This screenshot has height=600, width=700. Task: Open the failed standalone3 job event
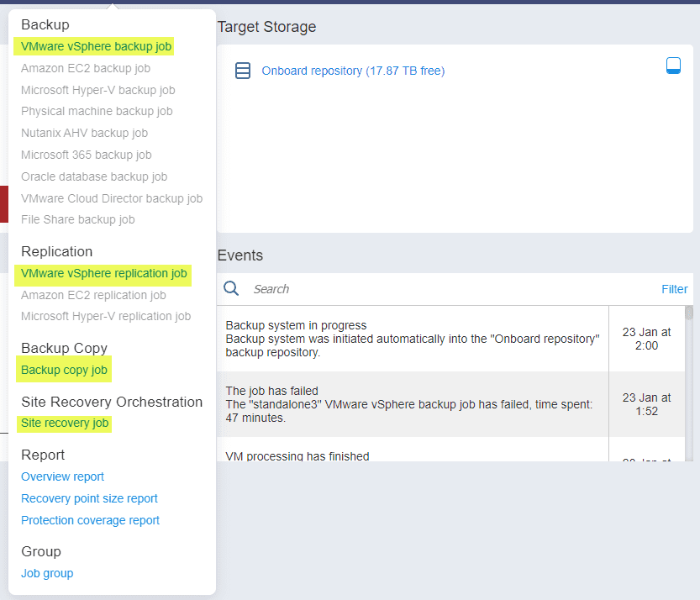(x=412, y=404)
